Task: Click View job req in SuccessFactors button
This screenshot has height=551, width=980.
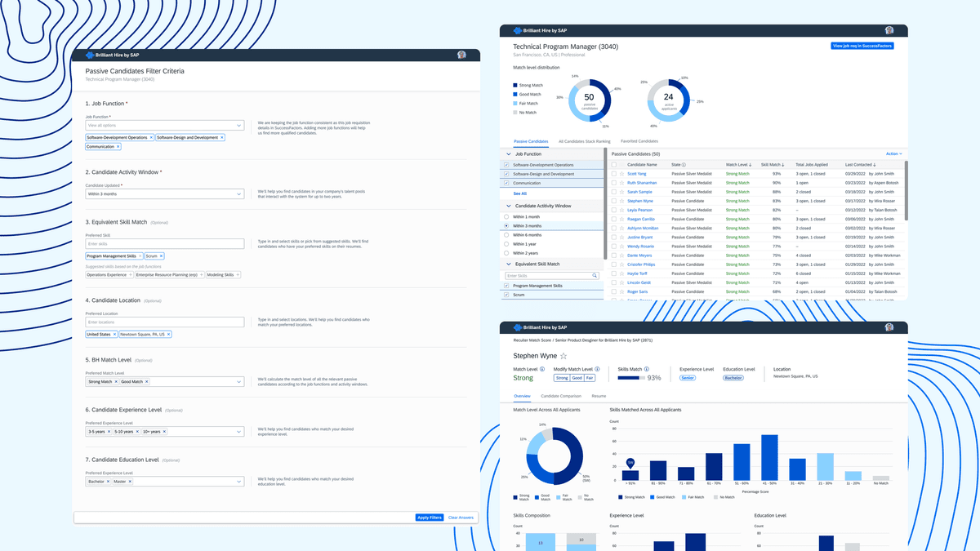Action: [x=862, y=47]
